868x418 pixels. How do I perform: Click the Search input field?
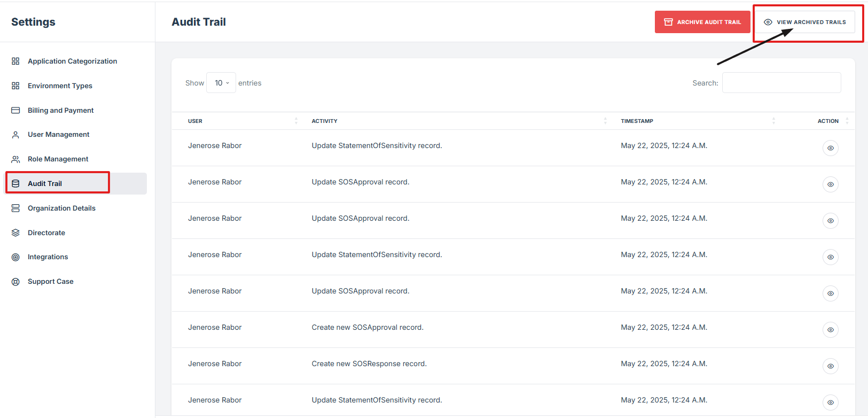781,83
